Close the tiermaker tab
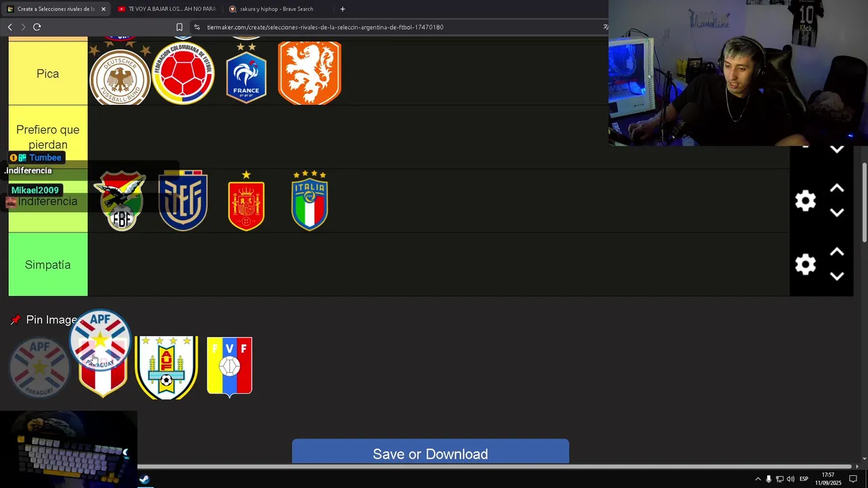 click(103, 9)
